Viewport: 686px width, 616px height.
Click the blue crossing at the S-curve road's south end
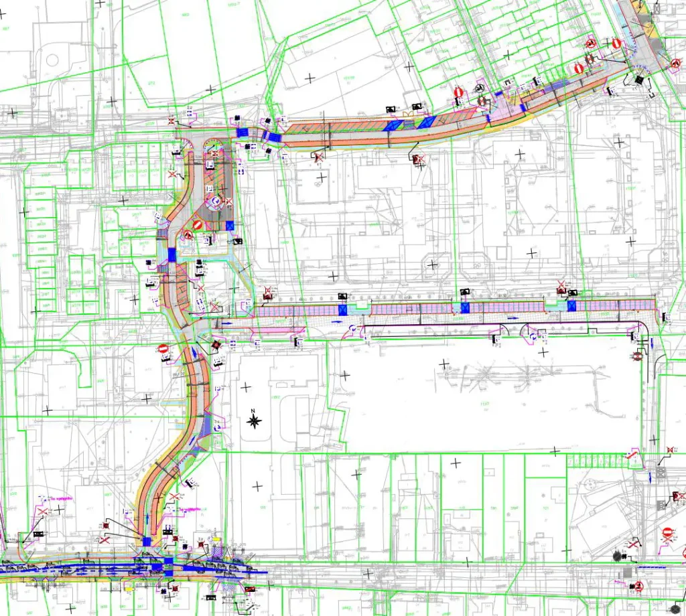[x=147, y=542]
